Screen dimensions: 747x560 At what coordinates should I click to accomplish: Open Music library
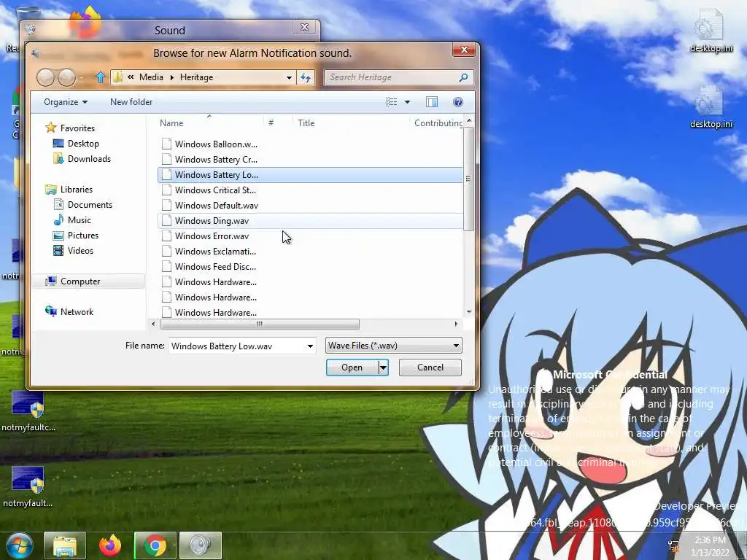[x=79, y=220]
